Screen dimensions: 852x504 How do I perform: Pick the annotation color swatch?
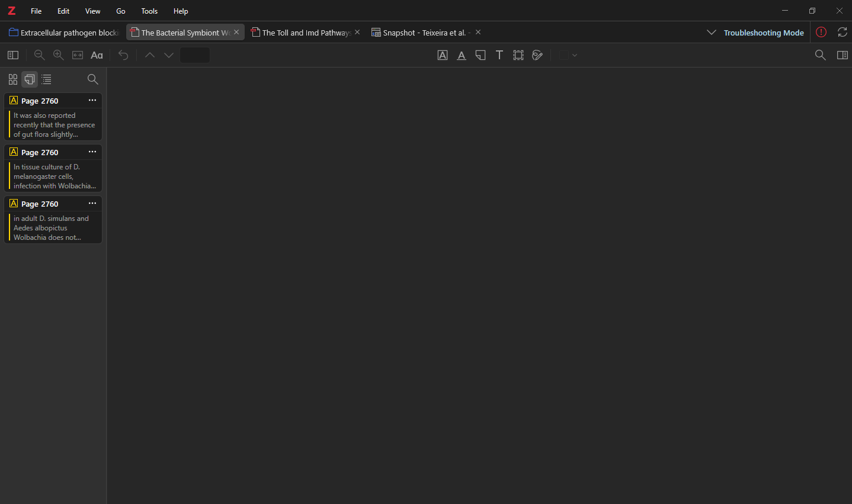(x=564, y=55)
